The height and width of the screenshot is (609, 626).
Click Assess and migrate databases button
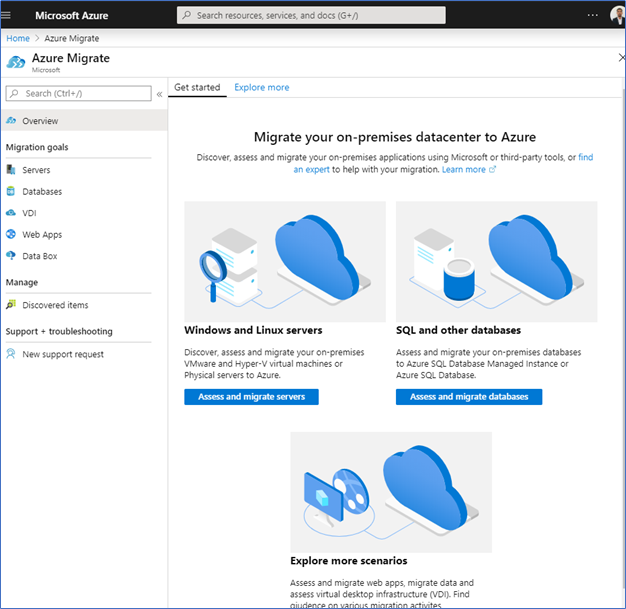click(x=469, y=397)
